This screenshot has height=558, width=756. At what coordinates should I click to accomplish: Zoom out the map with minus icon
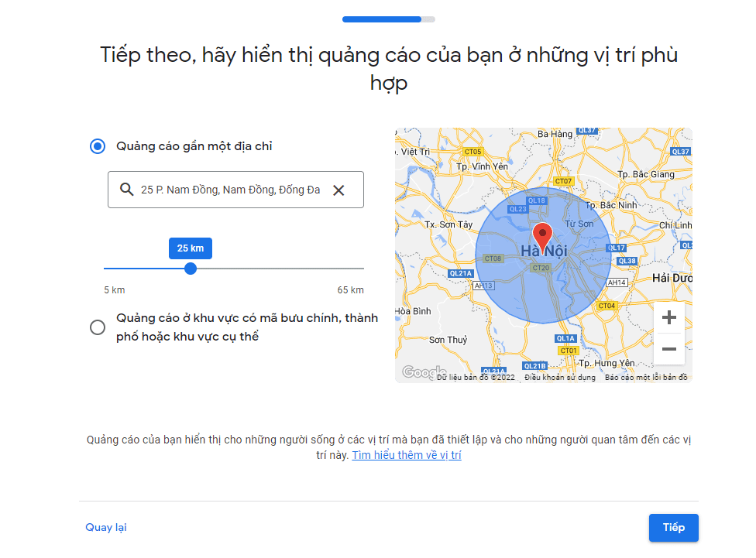tap(668, 349)
